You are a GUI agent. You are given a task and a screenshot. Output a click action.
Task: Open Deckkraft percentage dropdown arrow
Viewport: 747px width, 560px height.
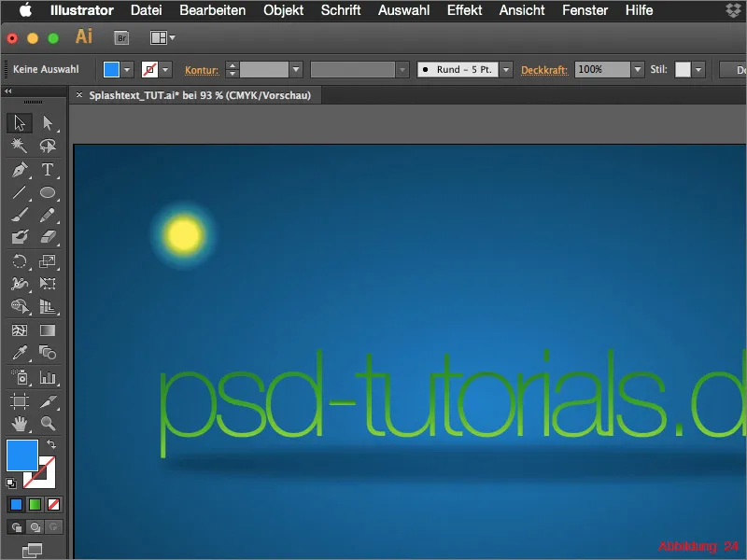638,69
